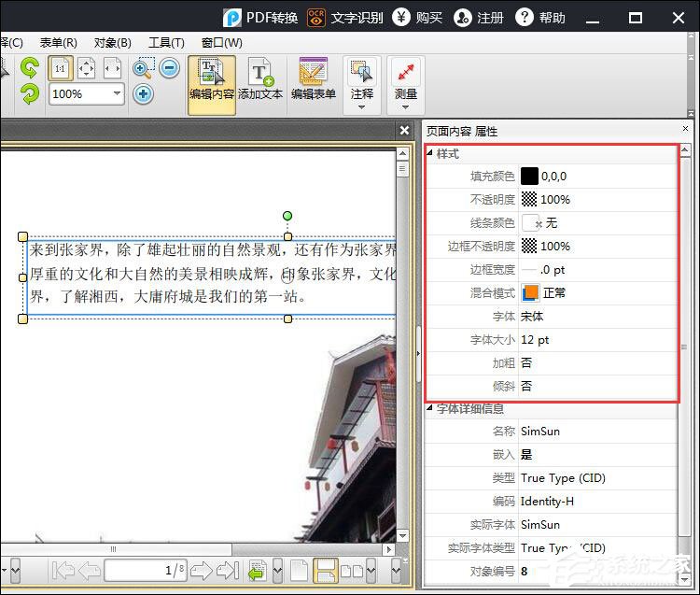Jump to the last page arrow
This screenshot has height=595, width=700.
[x=227, y=570]
